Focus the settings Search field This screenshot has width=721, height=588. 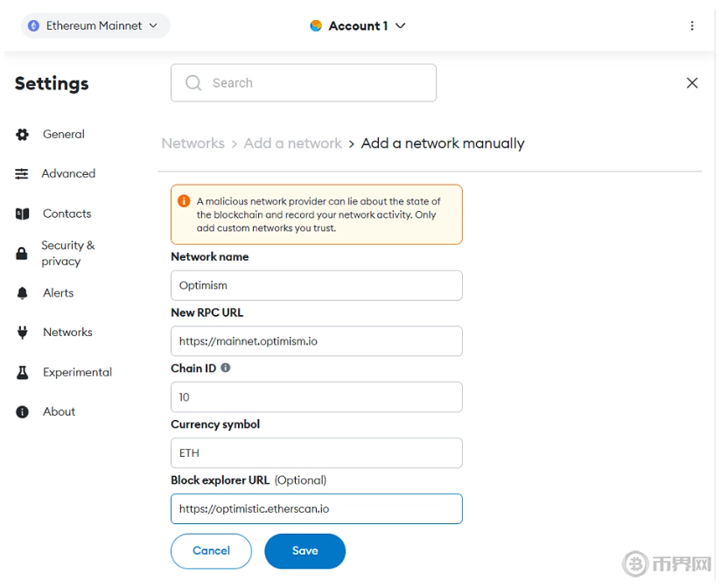point(303,83)
